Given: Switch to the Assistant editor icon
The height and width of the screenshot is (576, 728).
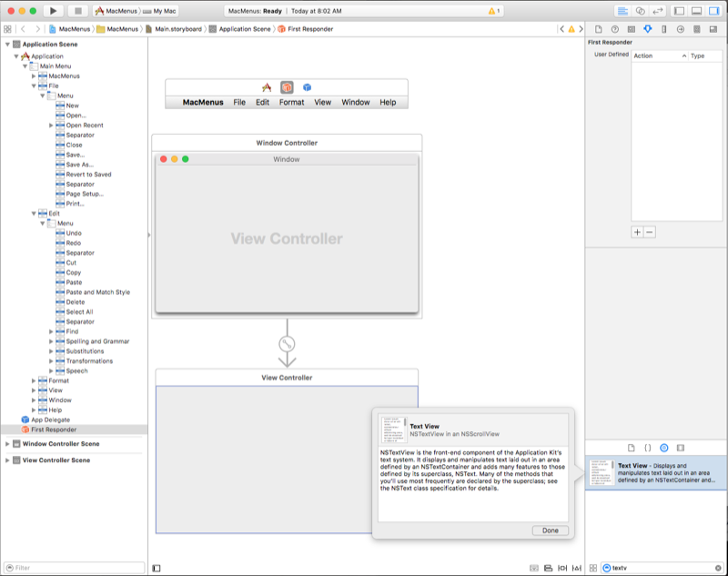Looking at the screenshot, I should pyautogui.click(x=640, y=11).
